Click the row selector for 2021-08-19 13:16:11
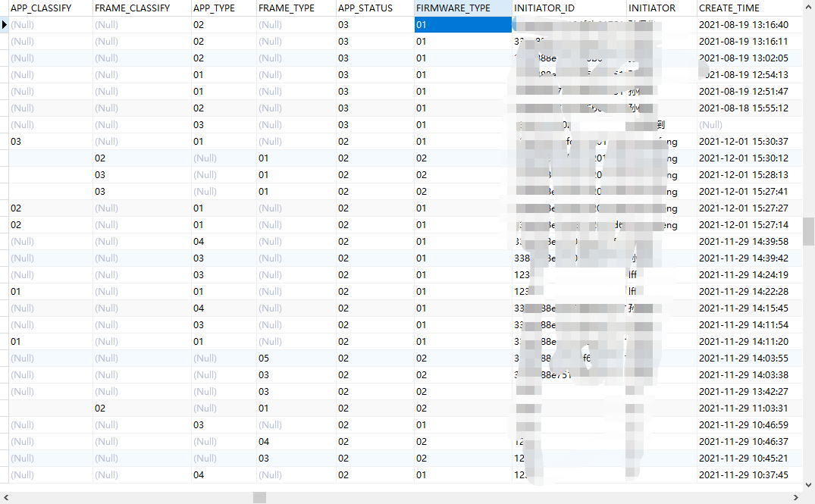Screen dimensions: 815x504 pos(4,42)
